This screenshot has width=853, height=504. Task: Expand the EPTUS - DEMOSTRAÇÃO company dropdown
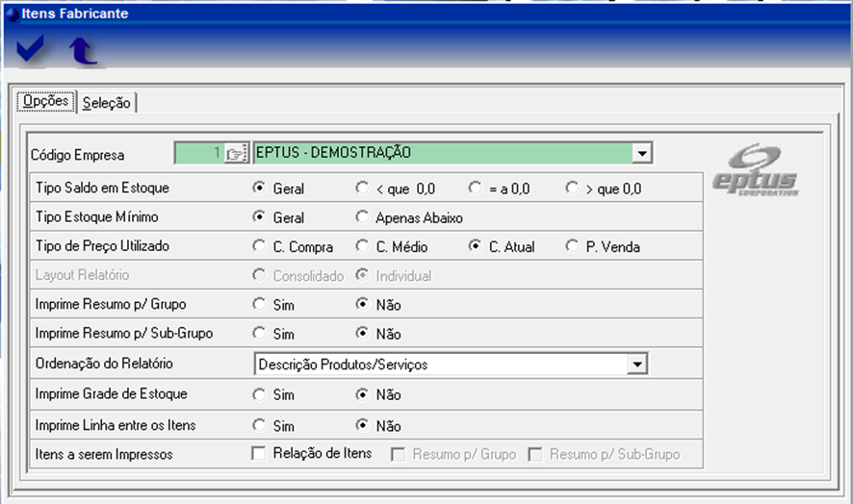pos(642,153)
